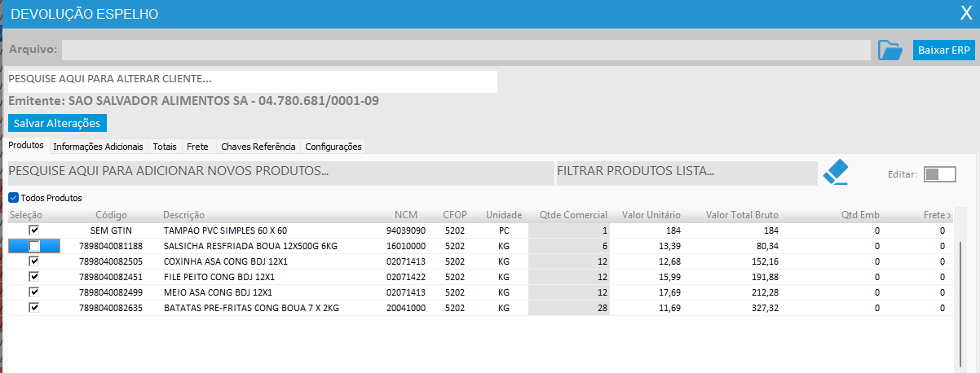This screenshot has height=373, width=980.
Task: Click the Salvar Alterações button
Action: pos(57,123)
